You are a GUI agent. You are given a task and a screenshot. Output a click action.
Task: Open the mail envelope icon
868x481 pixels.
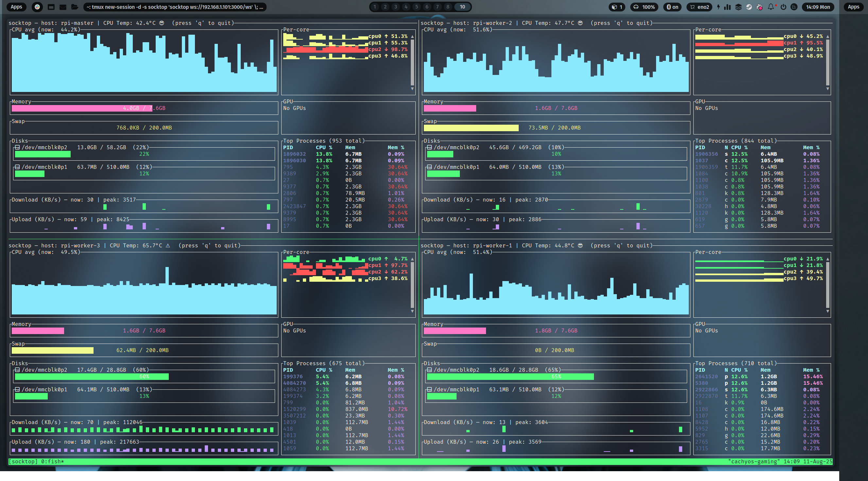(63, 7)
